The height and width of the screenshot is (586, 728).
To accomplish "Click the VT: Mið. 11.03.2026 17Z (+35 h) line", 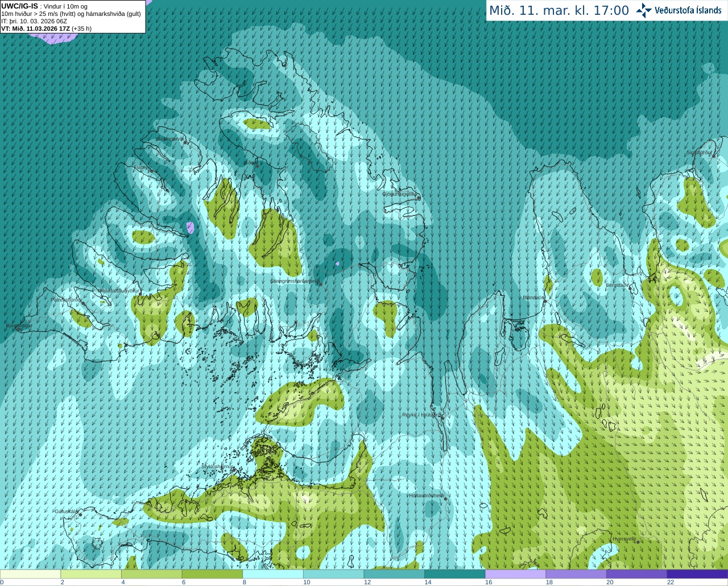I will (x=46, y=28).
